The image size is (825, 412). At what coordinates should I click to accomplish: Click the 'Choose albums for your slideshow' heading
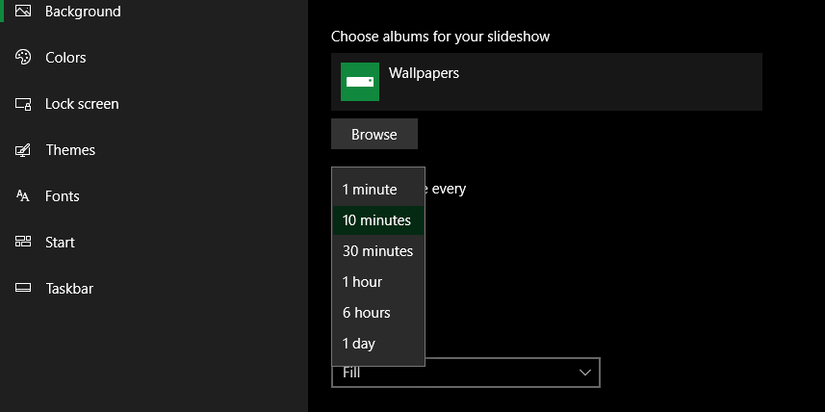tap(440, 36)
